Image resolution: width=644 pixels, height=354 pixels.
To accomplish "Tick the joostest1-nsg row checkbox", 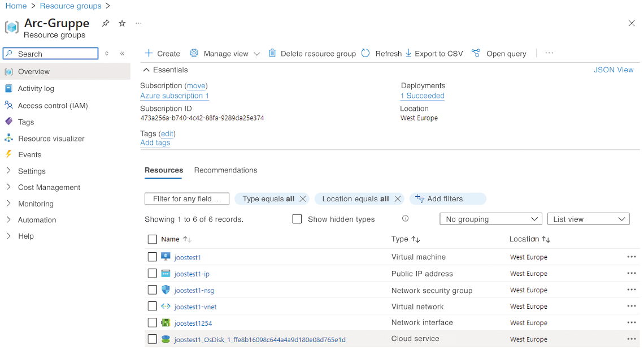I will 153,290.
